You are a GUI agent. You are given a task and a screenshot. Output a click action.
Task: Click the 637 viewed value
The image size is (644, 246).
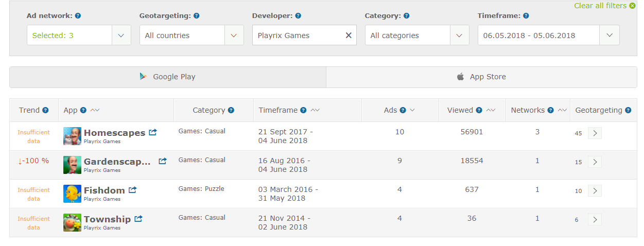(472, 189)
